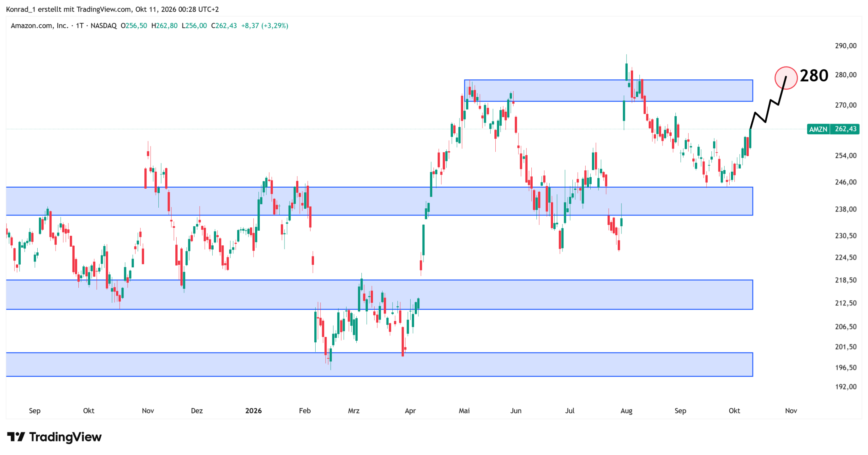Click the 254,00 price axis label

846,156
